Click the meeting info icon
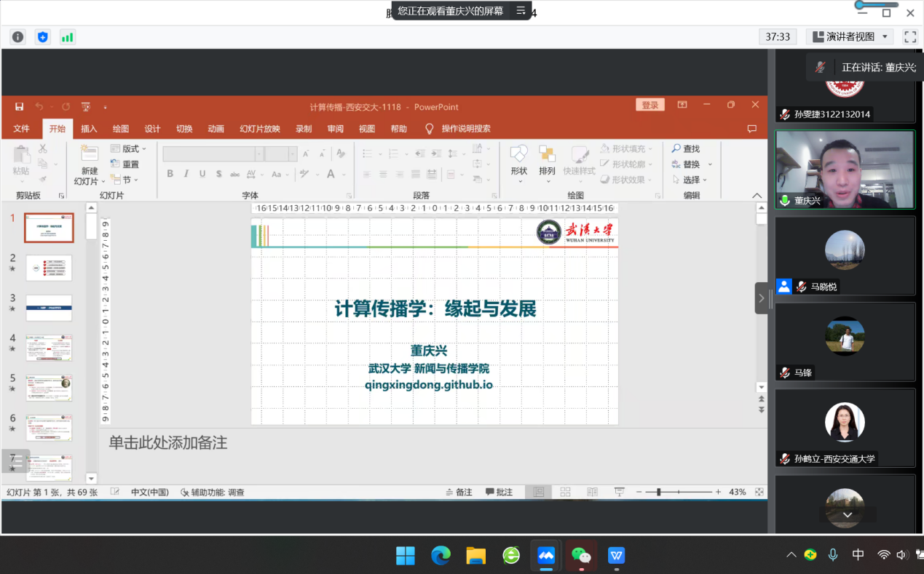Viewport: 924px width, 574px height. point(18,37)
